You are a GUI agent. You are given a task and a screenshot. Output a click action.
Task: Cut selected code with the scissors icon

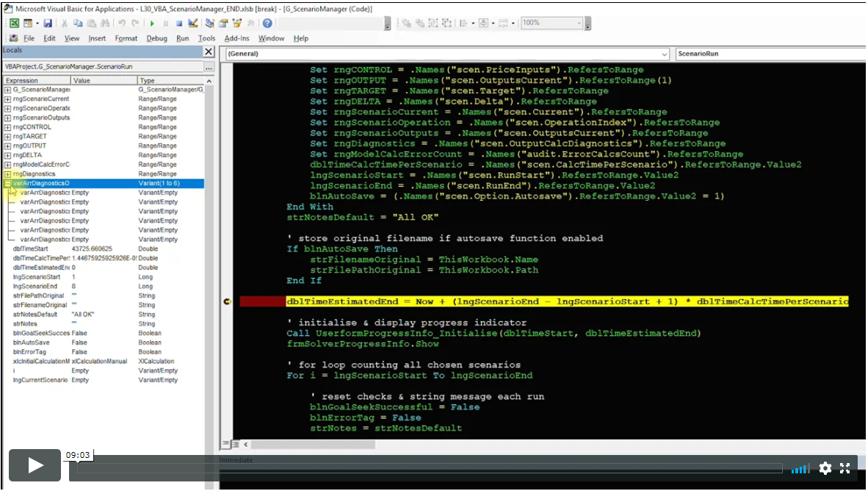pos(64,23)
